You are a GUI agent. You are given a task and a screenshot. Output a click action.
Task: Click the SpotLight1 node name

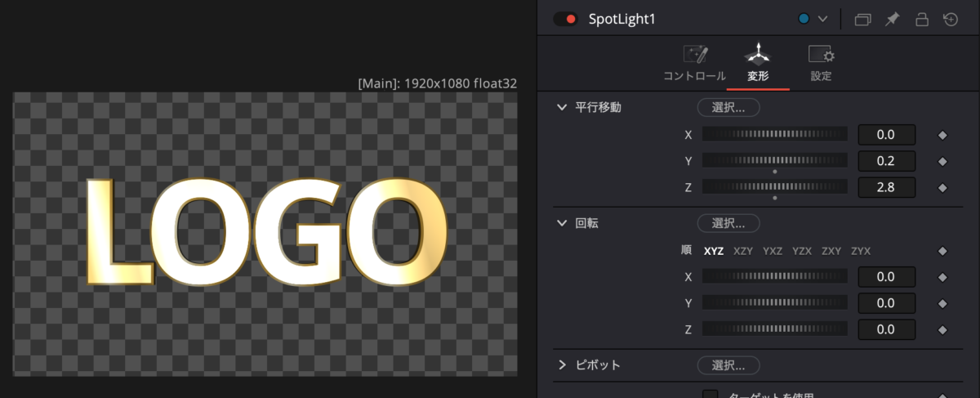click(x=622, y=19)
